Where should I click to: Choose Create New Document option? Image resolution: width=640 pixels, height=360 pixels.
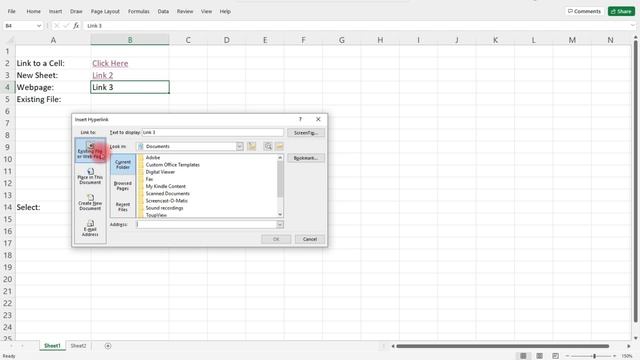[x=90, y=202]
